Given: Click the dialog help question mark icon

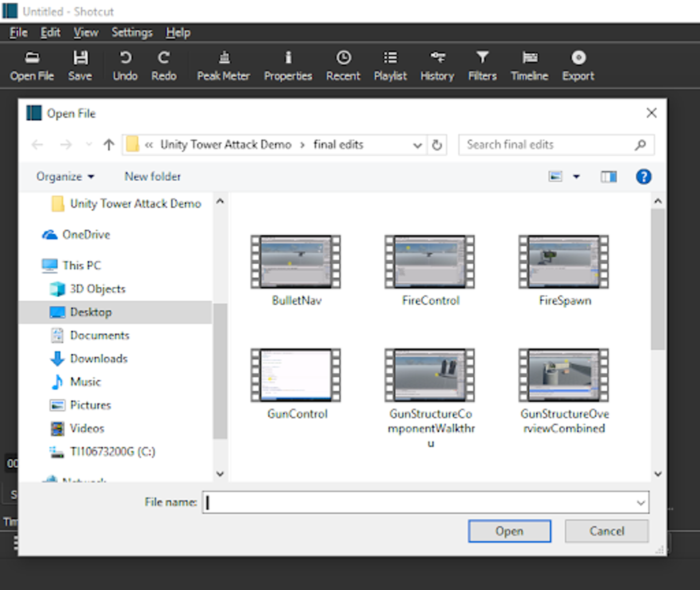Looking at the screenshot, I should [x=643, y=176].
